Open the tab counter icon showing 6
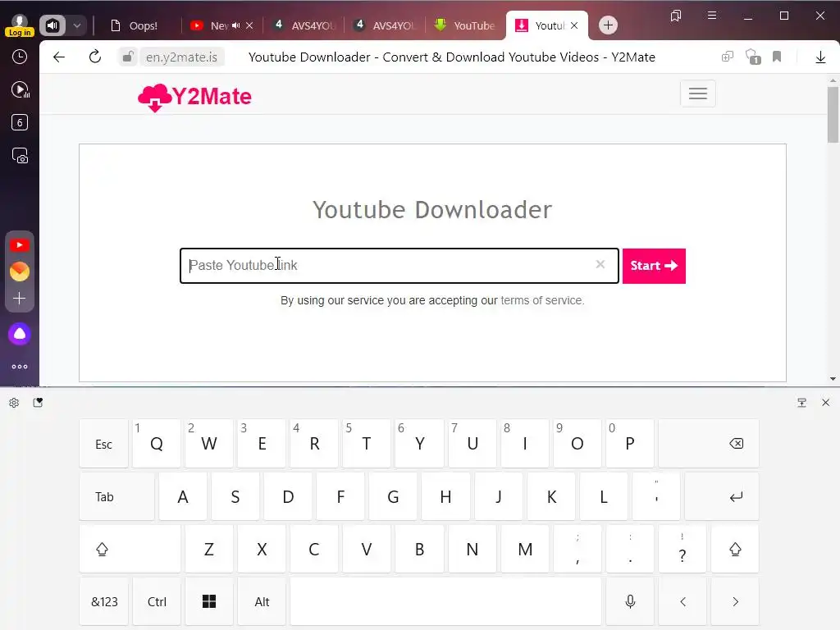Image resolution: width=840 pixels, height=630 pixels. (20, 123)
